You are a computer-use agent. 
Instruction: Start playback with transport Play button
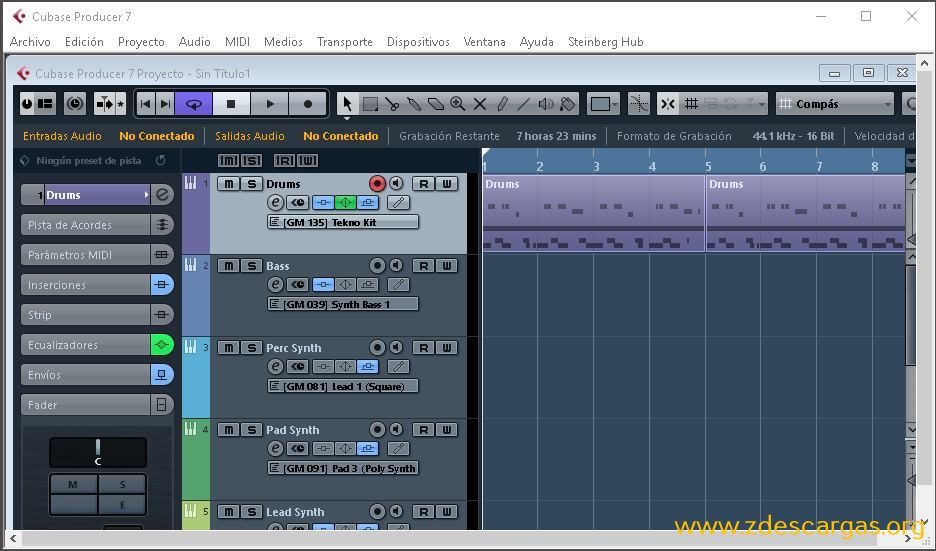(x=270, y=104)
